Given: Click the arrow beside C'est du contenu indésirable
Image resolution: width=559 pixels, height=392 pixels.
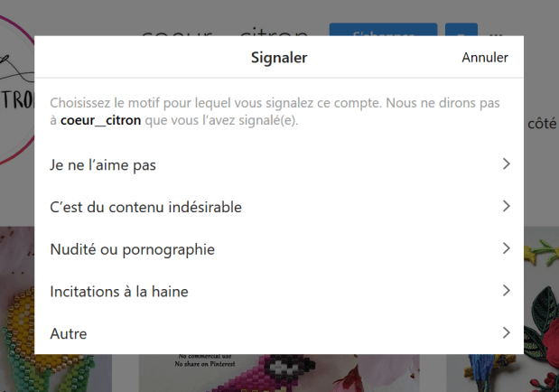Looking at the screenshot, I should click(x=506, y=207).
